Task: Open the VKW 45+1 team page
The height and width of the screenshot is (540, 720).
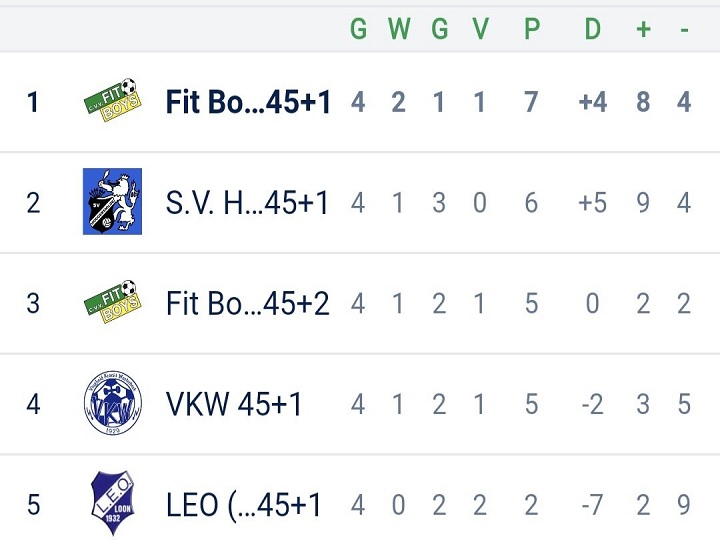Action: (x=233, y=404)
